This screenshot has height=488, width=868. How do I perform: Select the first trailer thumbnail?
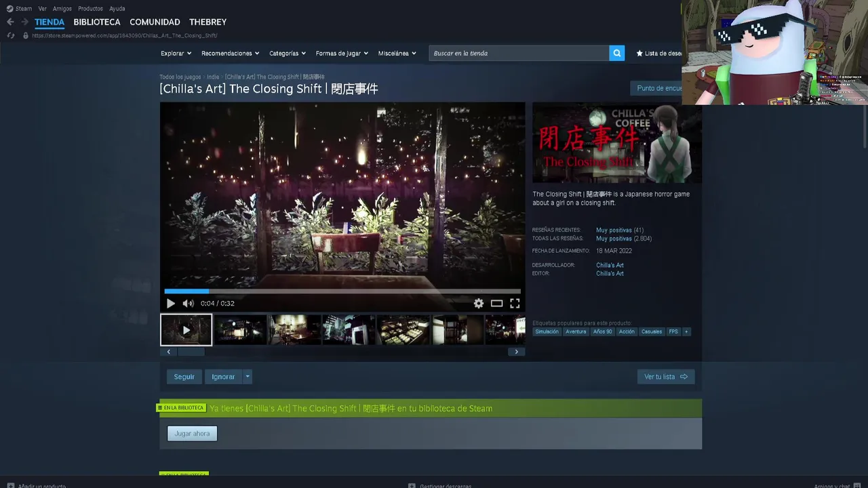[x=186, y=330]
